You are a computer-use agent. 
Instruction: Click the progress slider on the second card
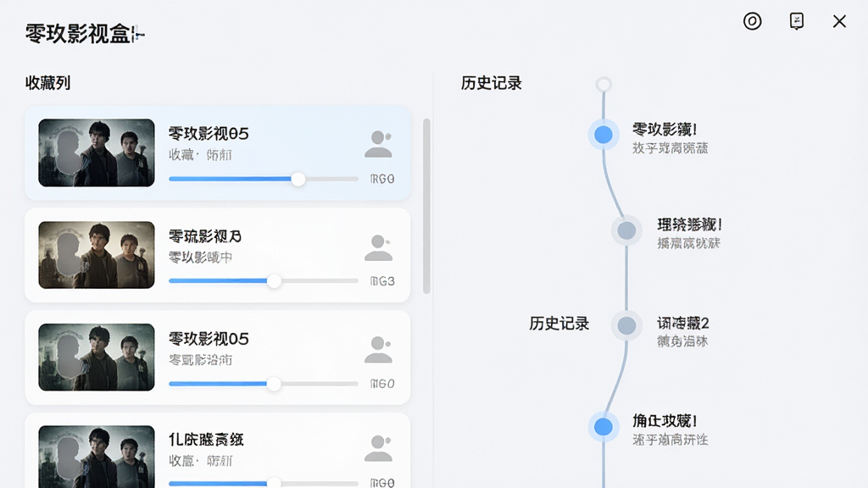pyautogui.click(x=264, y=281)
